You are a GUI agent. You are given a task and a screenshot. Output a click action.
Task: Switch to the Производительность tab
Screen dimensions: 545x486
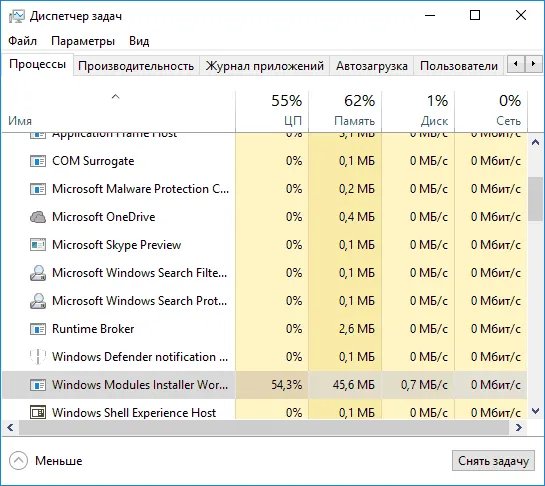(x=136, y=66)
